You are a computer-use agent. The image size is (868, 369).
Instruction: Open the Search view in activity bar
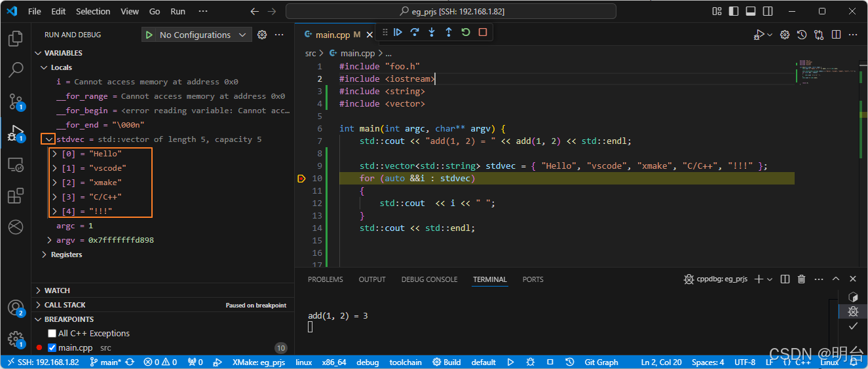[x=15, y=69]
